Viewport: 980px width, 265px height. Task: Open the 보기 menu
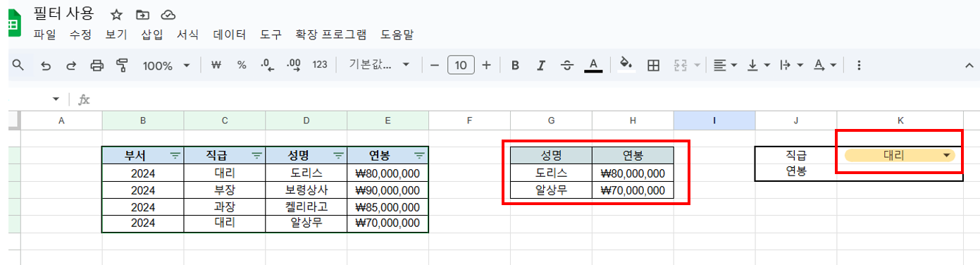click(116, 34)
